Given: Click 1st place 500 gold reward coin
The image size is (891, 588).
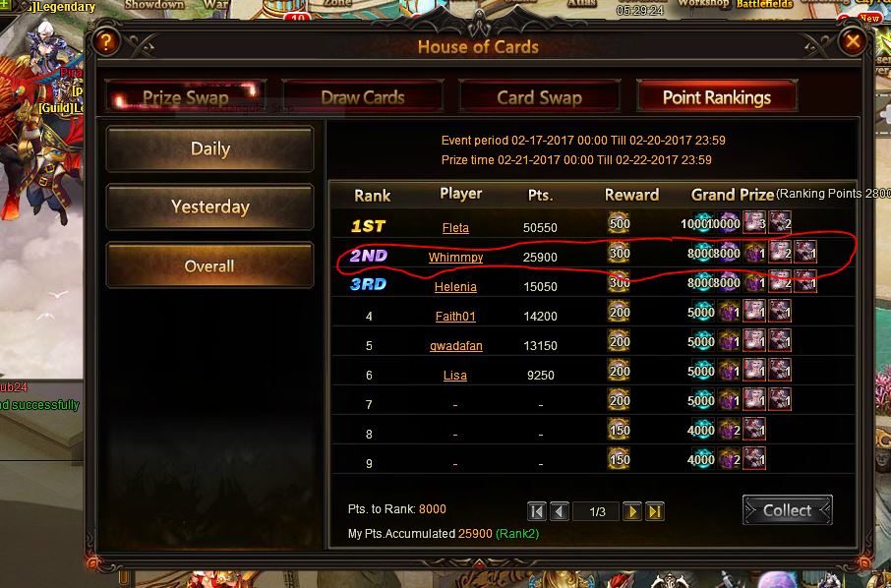Looking at the screenshot, I should pyautogui.click(x=619, y=224).
